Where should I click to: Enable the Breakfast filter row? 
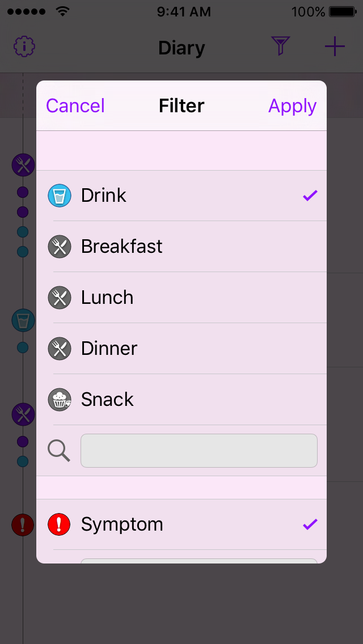[x=181, y=247]
